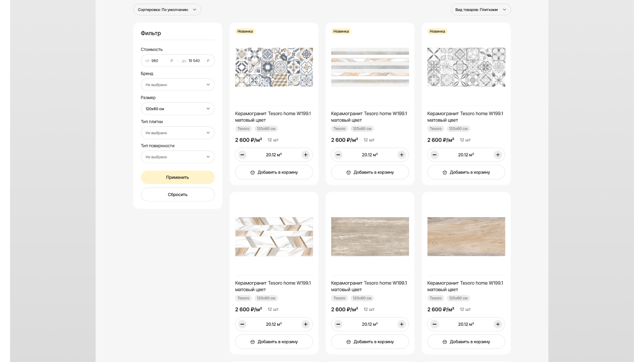Decrease quantity on the gray-orange striped tile card

(339, 155)
